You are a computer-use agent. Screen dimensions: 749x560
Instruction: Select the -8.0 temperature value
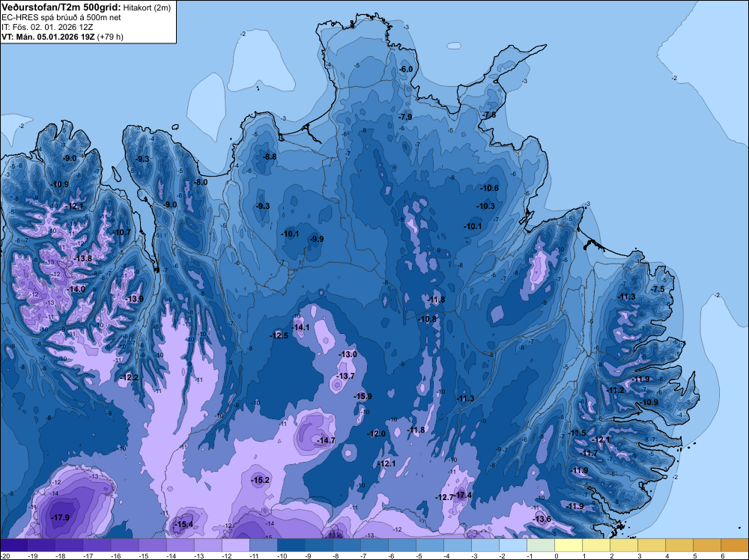tap(201, 182)
